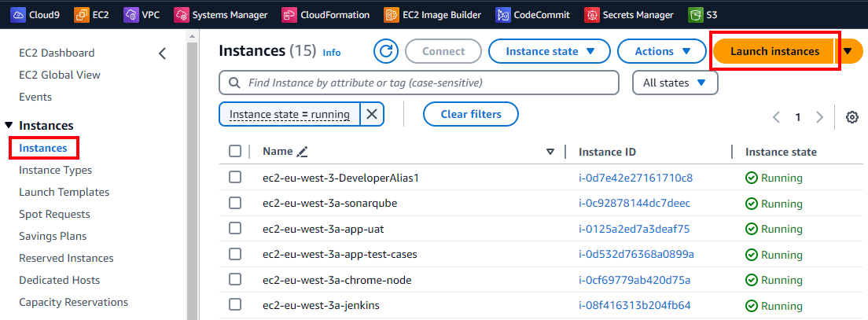Open Spot Requests in the sidebar
This screenshot has height=320, width=868.
point(54,214)
